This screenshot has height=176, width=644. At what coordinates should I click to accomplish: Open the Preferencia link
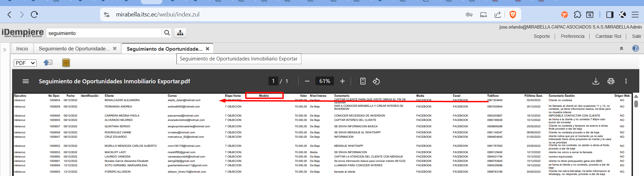(x=573, y=36)
